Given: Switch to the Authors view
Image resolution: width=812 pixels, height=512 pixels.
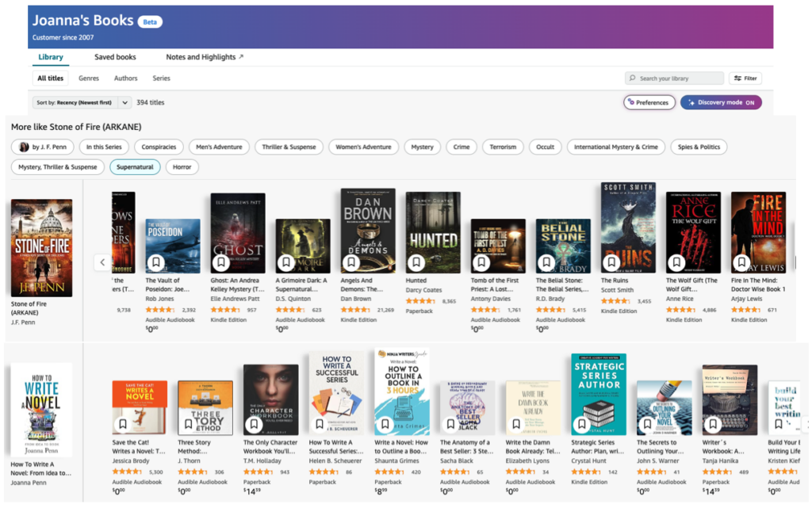Looking at the screenshot, I should (x=126, y=78).
